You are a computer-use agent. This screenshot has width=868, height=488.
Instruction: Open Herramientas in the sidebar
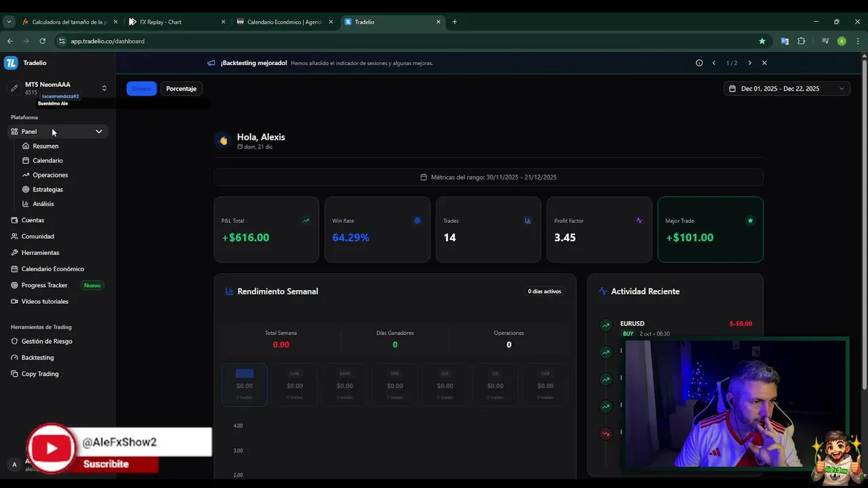tap(40, 253)
